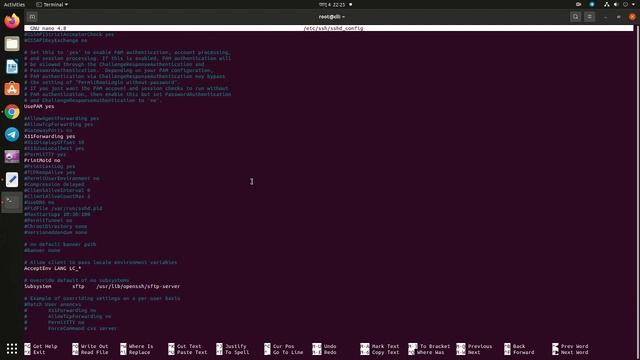Image resolution: width=640 pixels, height=360 pixels.
Task: Click the Forward shortcut label
Action: point(524,352)
